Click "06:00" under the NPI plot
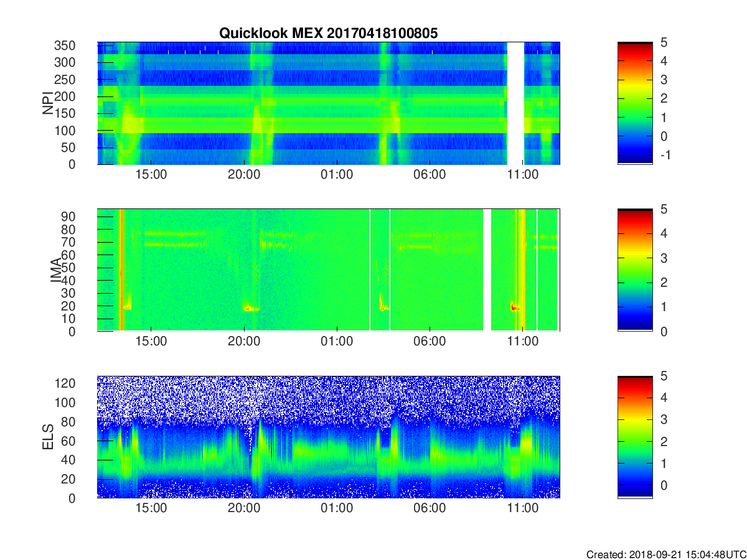 [x=430, y=175]
